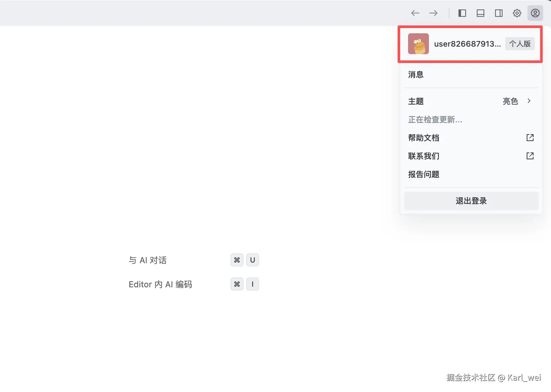
Task: Click the 与 AI 对话 shortcut label
Action: (x=148, y=260)
